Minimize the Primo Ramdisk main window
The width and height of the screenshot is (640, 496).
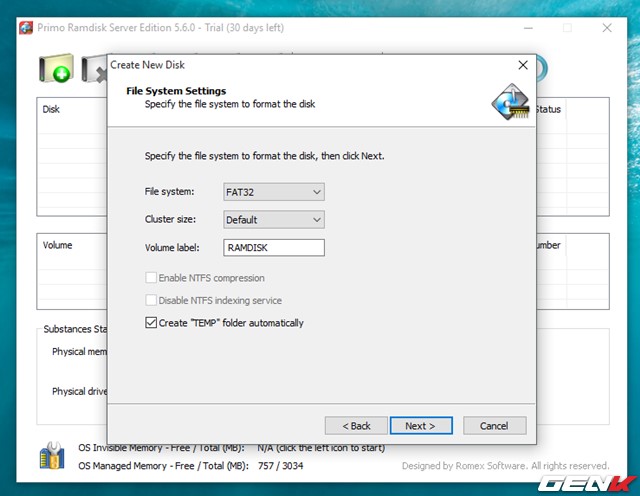(528, 28)
